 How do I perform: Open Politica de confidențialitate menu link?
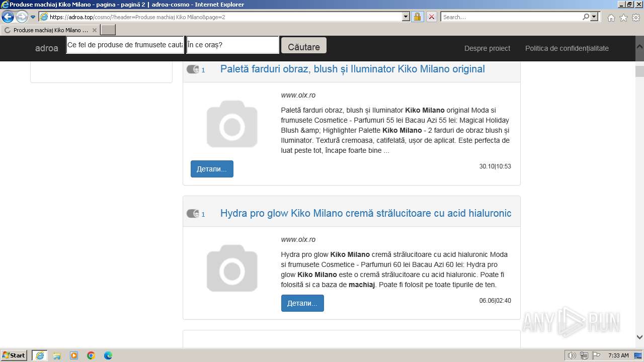(567, 48)
